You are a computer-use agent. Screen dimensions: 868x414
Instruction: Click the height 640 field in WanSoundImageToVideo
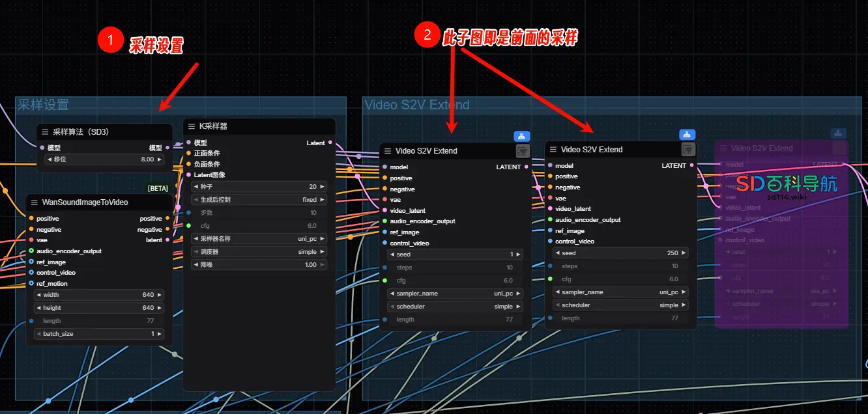(x=99, y=308)
